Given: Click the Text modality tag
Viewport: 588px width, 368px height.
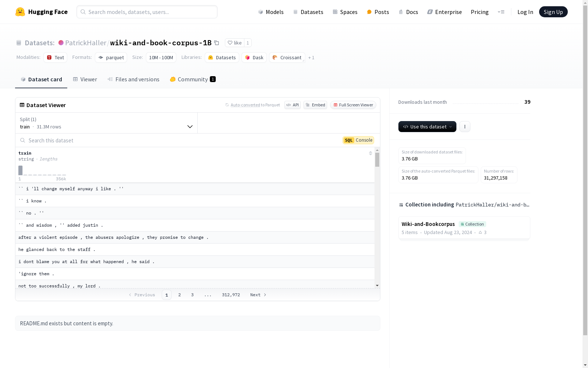Looking at the screenshot, I should coord(55,57).
